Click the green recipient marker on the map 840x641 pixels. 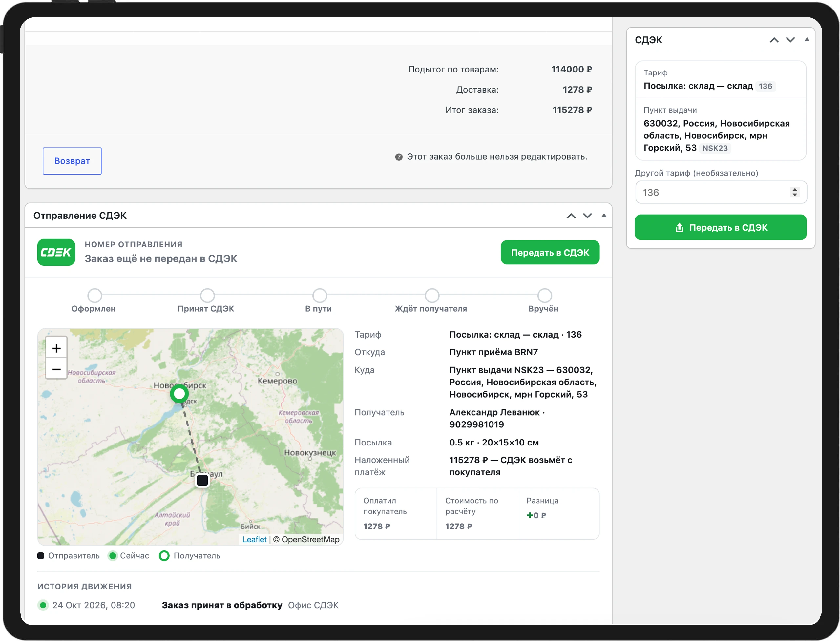click(179, 394)
